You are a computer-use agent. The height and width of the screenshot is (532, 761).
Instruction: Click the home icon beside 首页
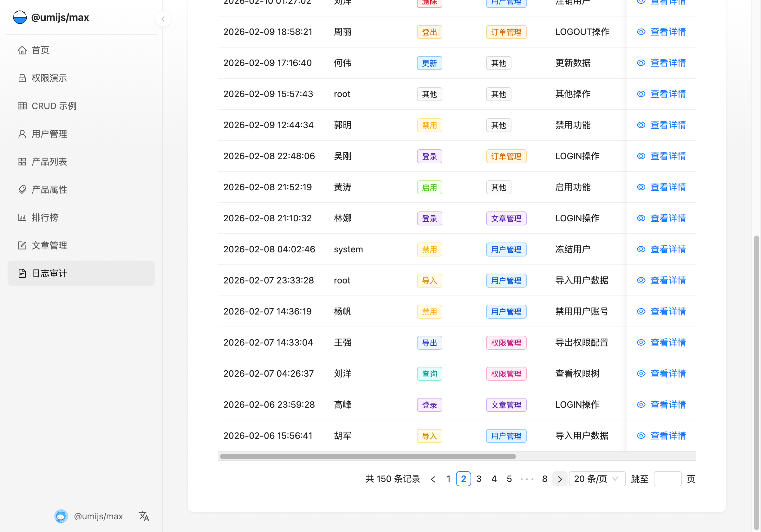(x=22, y=50)
